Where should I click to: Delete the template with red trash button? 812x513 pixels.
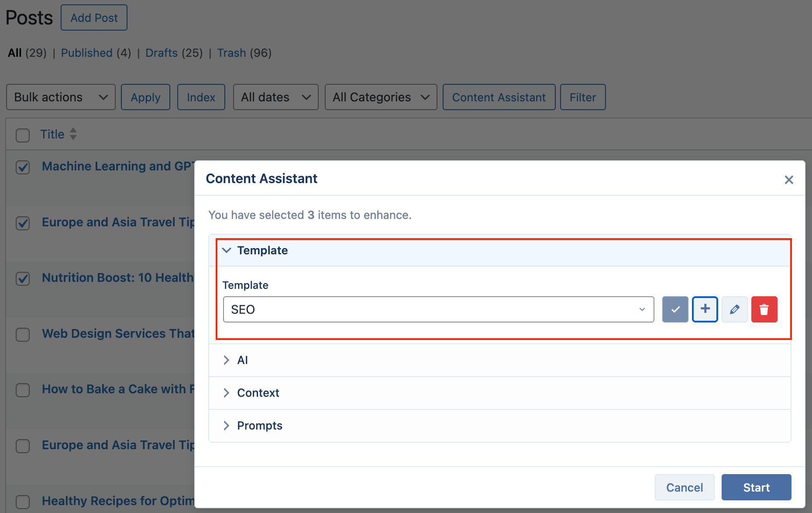click(764, 309)
